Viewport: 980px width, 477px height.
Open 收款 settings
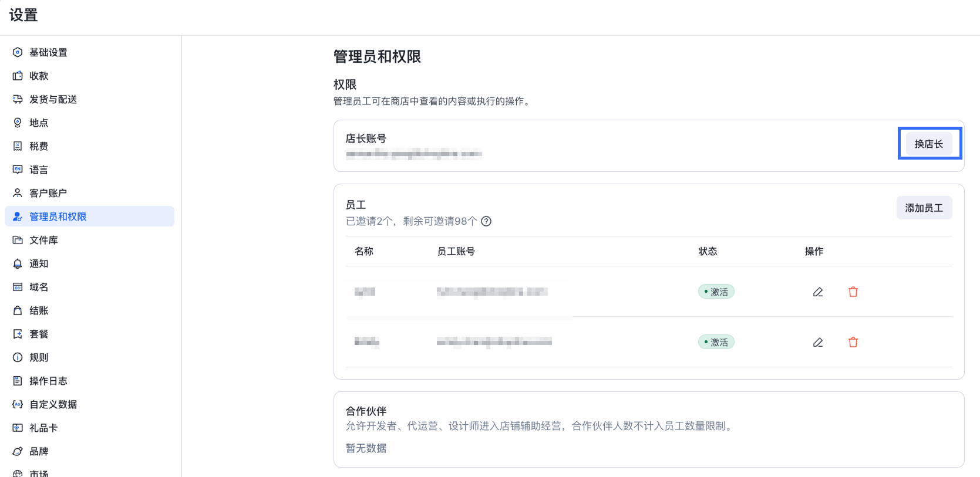[39, 76]
